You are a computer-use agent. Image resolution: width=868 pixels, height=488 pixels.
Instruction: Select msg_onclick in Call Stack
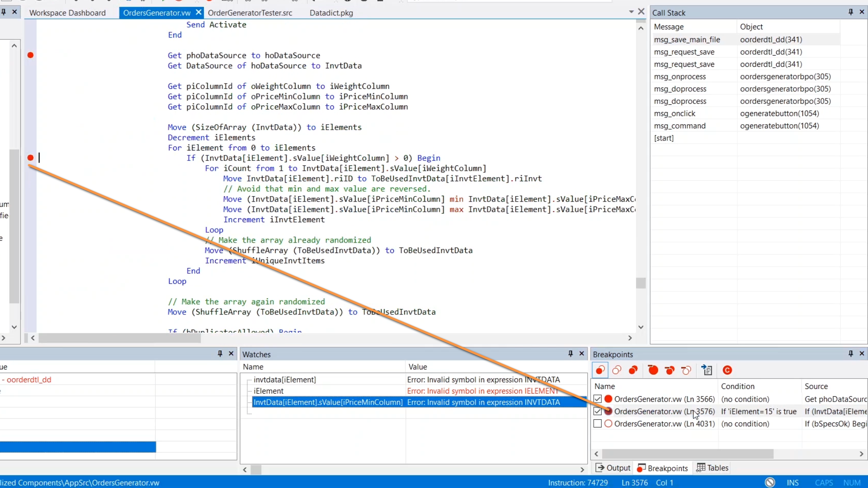coord(675,113)
